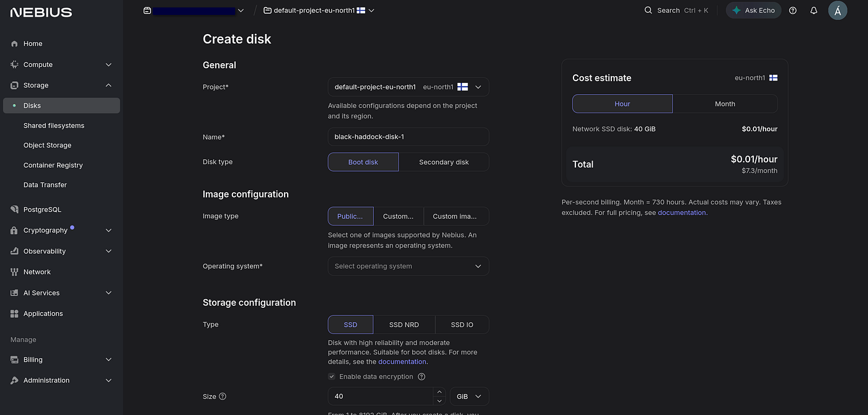Viewport: 868px width, 415px height.
Task: Click the Ask Echo button
Action: [754, 11]
